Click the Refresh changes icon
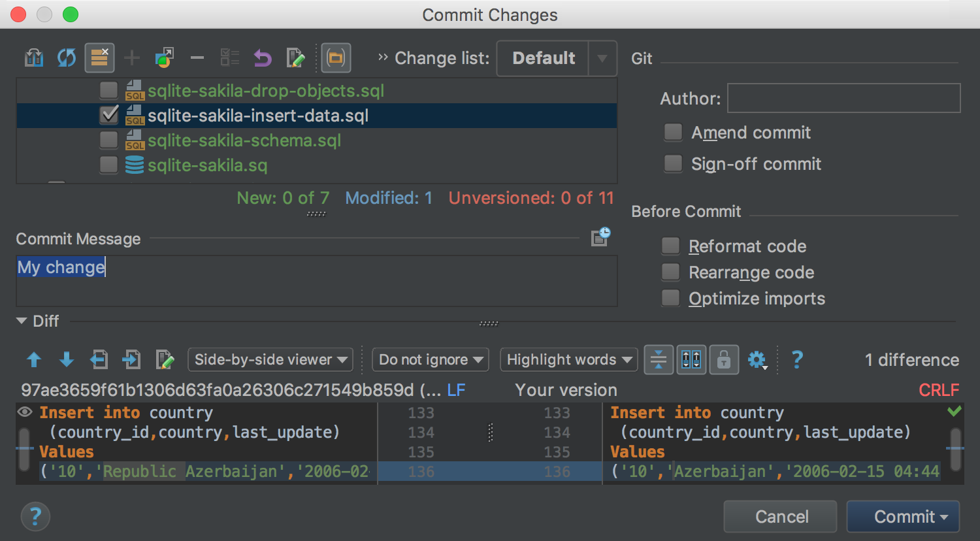This screenshot has height=541, width=980. 66,58
